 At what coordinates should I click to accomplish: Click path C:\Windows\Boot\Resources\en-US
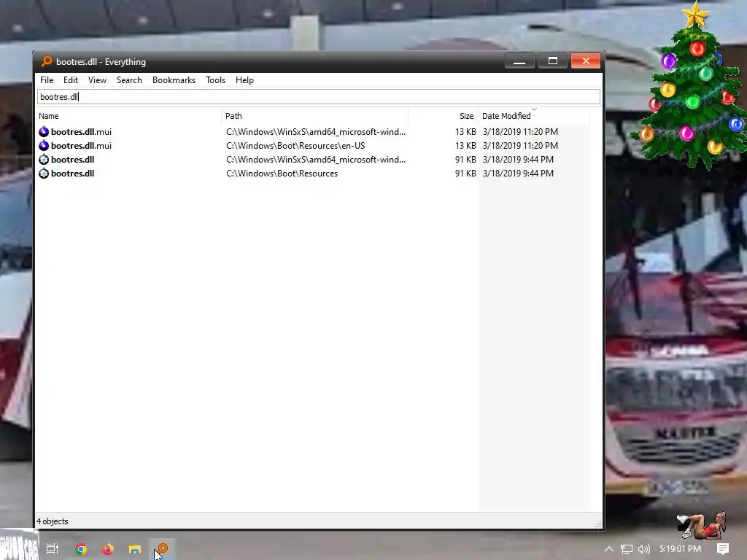click(x=295, y=146)
